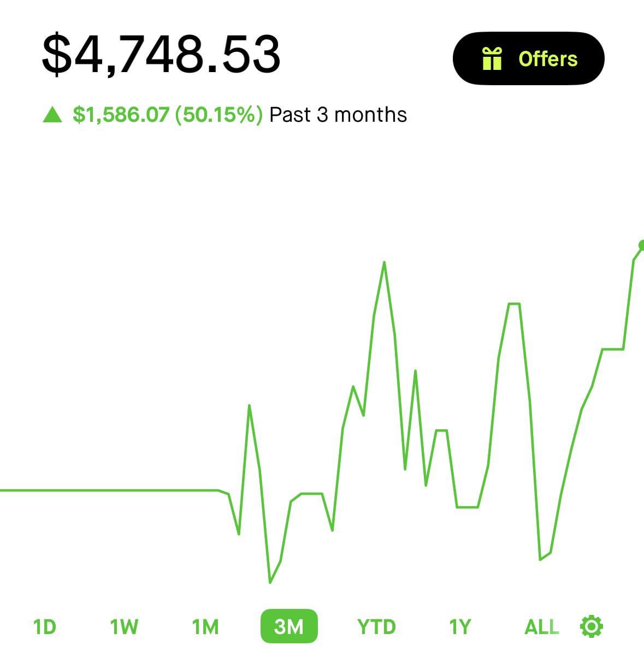Switch chart to 1D range
Image resolution: width=644 pixels, height=669 pixels.
point(45,626)
